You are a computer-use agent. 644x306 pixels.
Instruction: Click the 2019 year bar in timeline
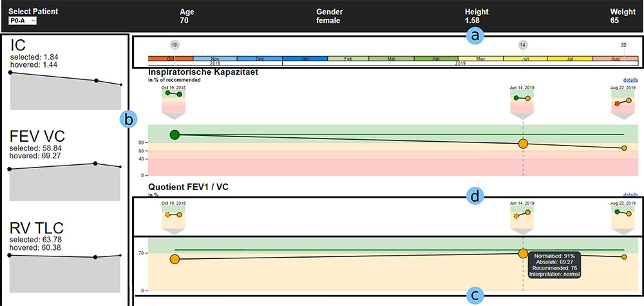(460, 64)
